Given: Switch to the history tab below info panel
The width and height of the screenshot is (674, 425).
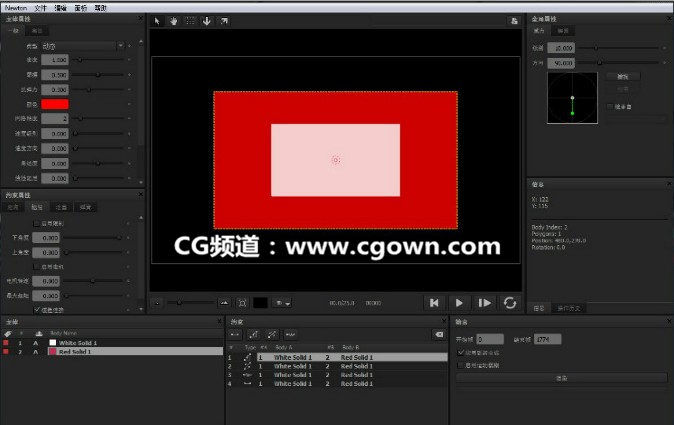Looking at the screenshot, I should click(x=569, y=308).
